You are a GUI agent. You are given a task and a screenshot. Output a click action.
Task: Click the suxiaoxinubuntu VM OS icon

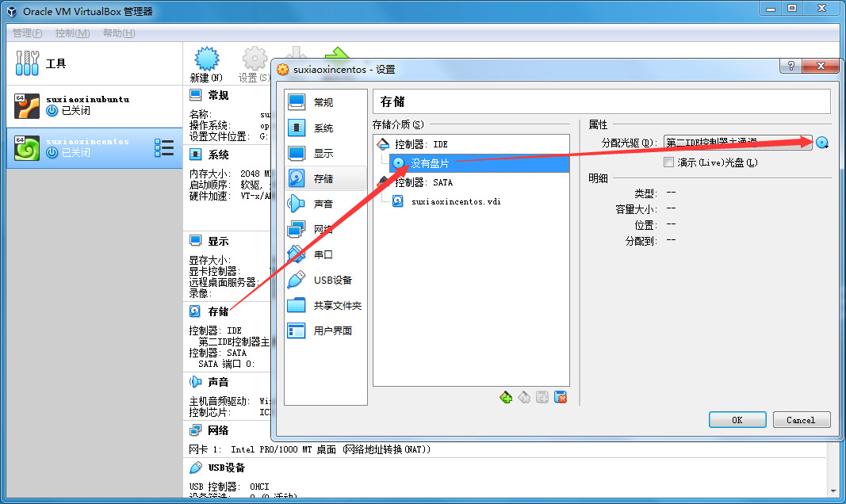(x=27, y=105)
